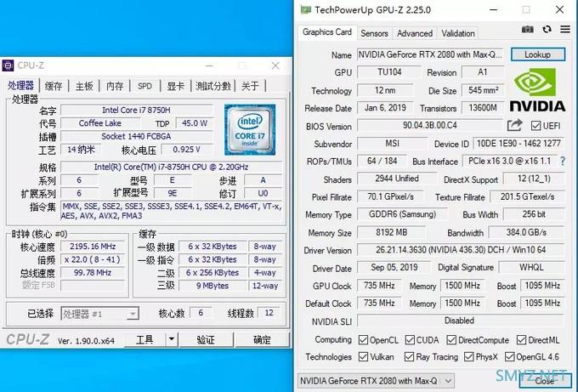Image resolution: width=578 pixels, height=392 pixels.
Task: Click the Driver Version field
Action: point(461,250)
